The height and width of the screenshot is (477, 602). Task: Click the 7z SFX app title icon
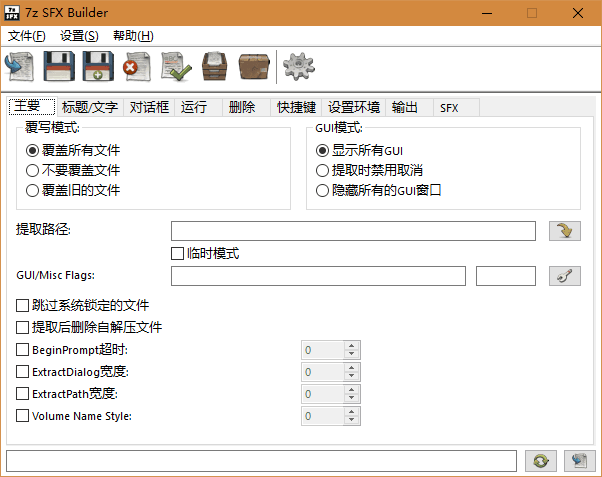click(x=12, y=13)
